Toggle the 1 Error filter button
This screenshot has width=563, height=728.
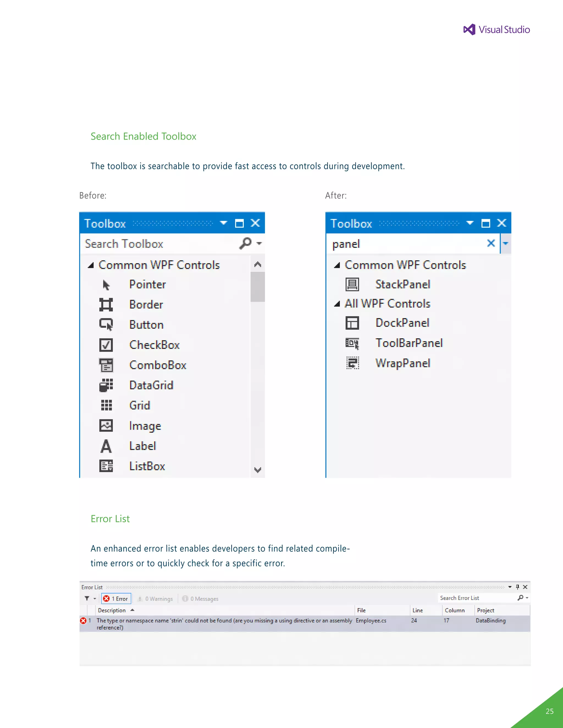[x=116, y=599]
